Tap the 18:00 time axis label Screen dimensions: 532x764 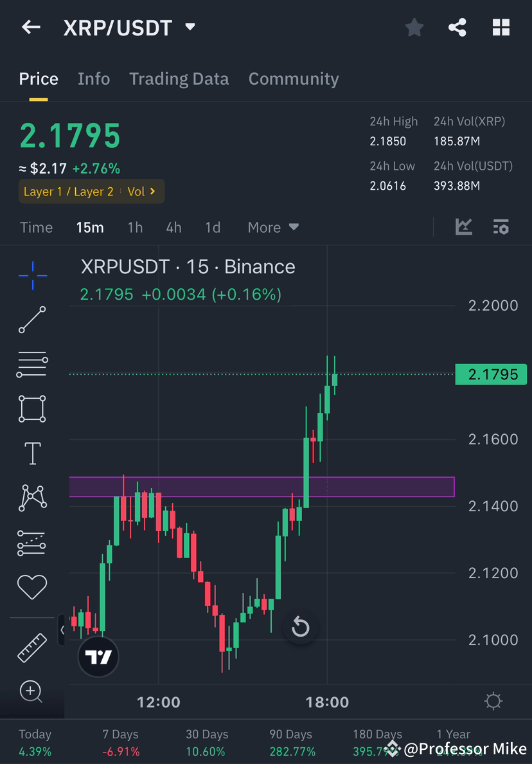327,702
